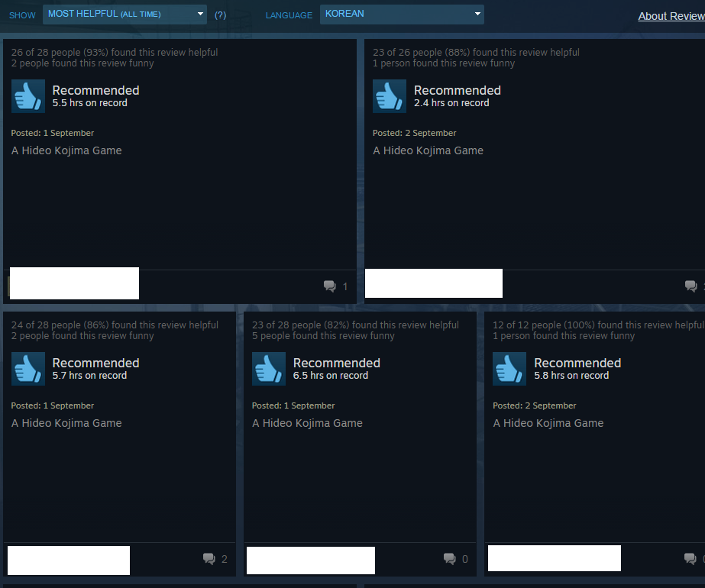The width and height of the screenshot is (705, 588).
Task: Open comments icon on 2.4 hrs review
Action: pos(691,286)
